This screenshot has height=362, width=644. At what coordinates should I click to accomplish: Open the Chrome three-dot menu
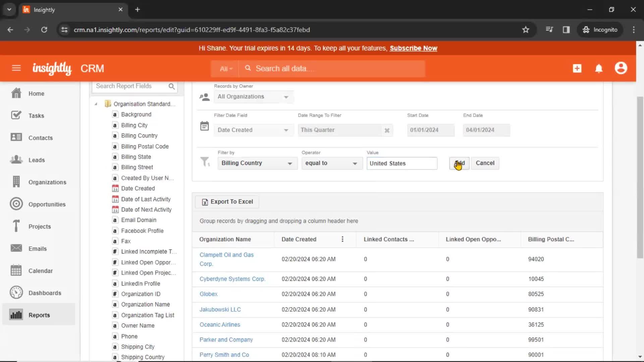[x=634, y=29]
